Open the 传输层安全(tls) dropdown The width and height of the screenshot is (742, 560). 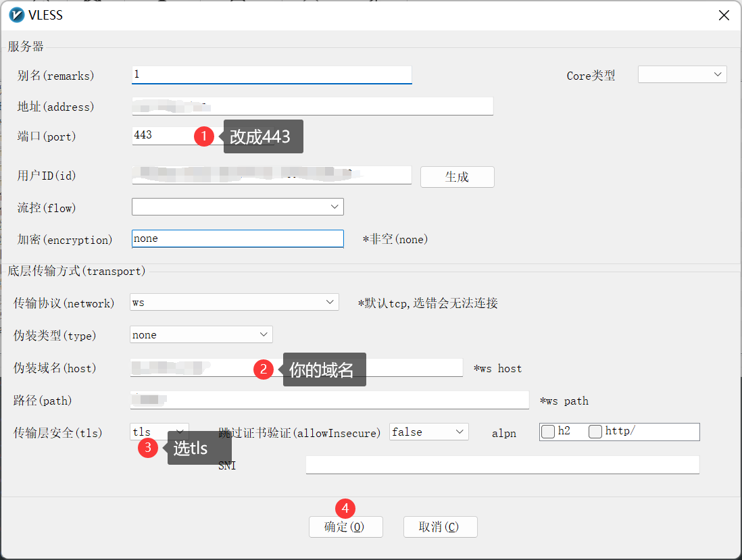click(159, 432)
